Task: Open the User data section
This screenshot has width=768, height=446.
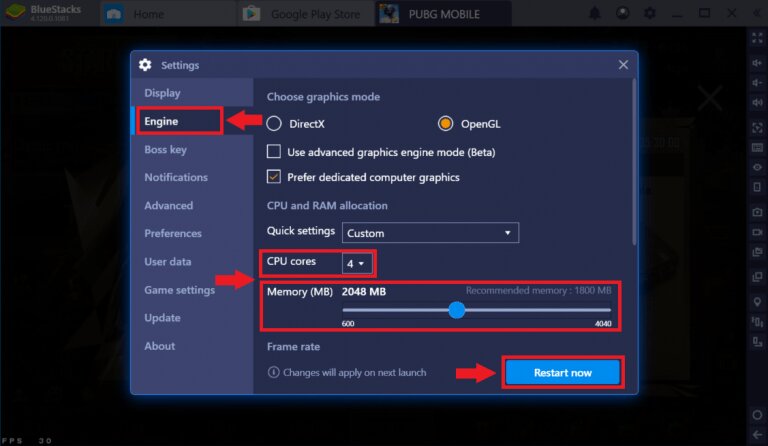Action: (168, 262)
